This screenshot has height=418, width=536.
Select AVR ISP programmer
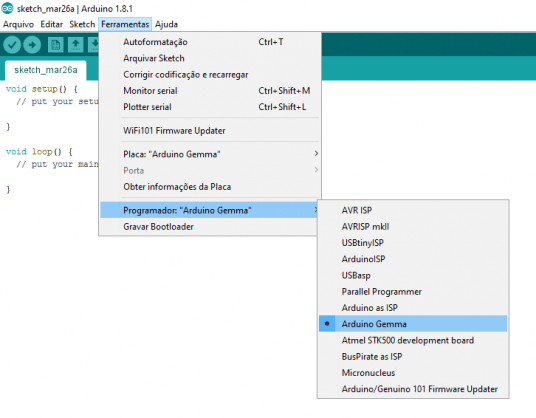click(413, 210)
